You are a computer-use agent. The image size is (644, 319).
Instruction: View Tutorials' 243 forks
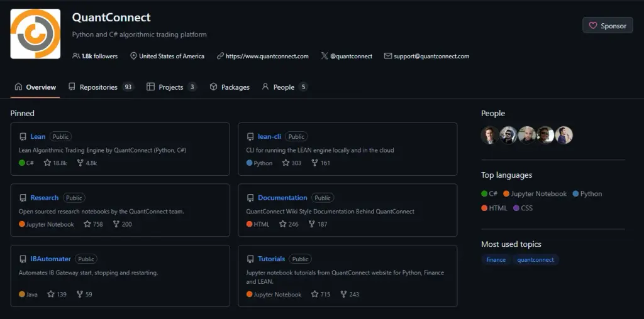pyautogui.click(x=350, y=294)
